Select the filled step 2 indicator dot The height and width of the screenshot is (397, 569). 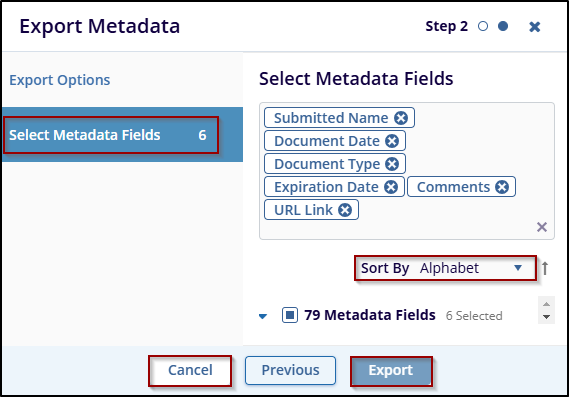tap(503, 26)
